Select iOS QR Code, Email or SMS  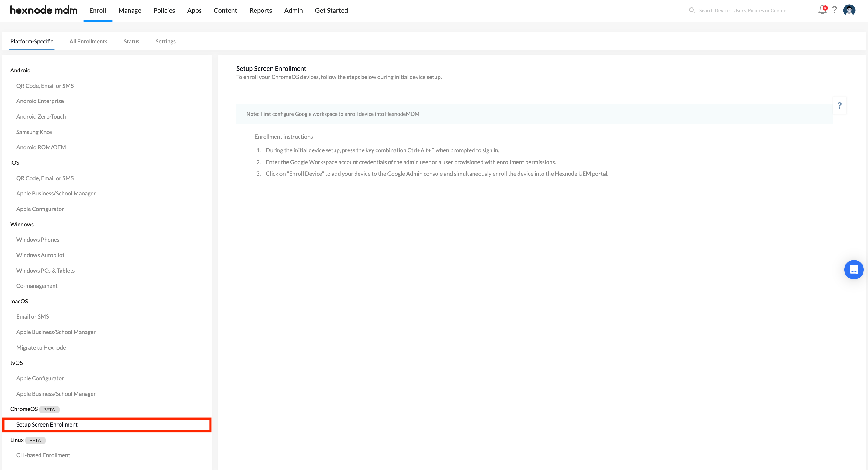(45, 178)
